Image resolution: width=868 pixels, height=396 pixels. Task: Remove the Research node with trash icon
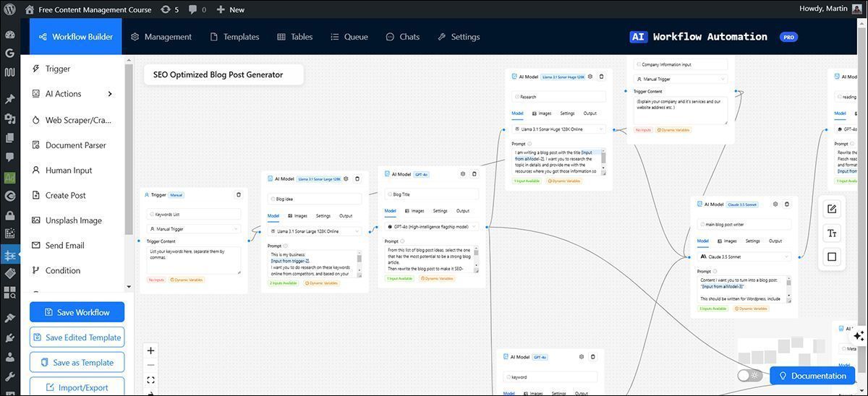pyautogui.click(x=602, y=76)
